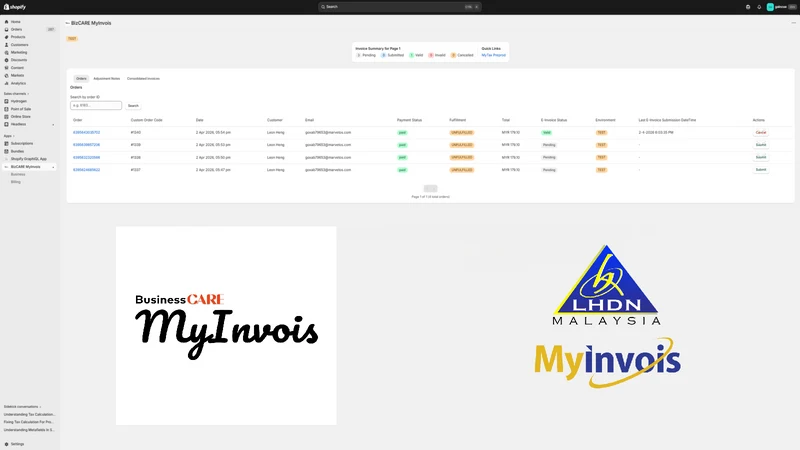
Task: Open Fixing Tax Calculation For Pro... conversation
Action: tap(29, 422)
